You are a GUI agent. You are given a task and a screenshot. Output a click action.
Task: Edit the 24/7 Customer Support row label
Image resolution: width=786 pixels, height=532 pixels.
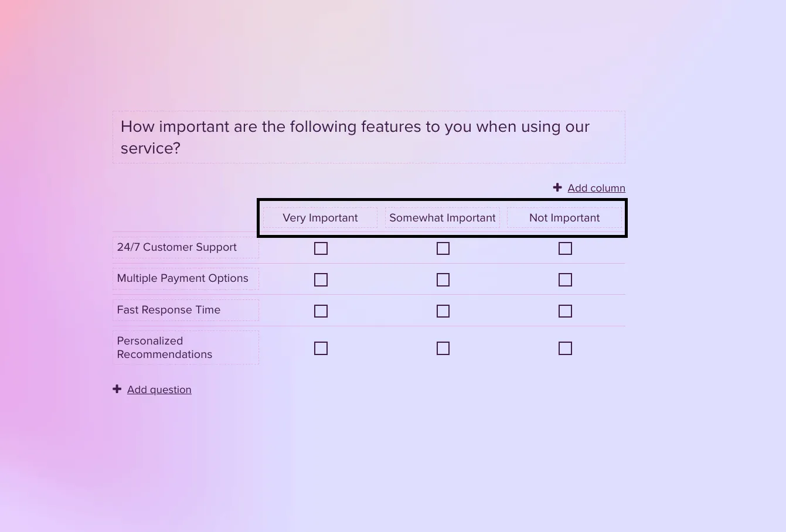coord(185,247)
